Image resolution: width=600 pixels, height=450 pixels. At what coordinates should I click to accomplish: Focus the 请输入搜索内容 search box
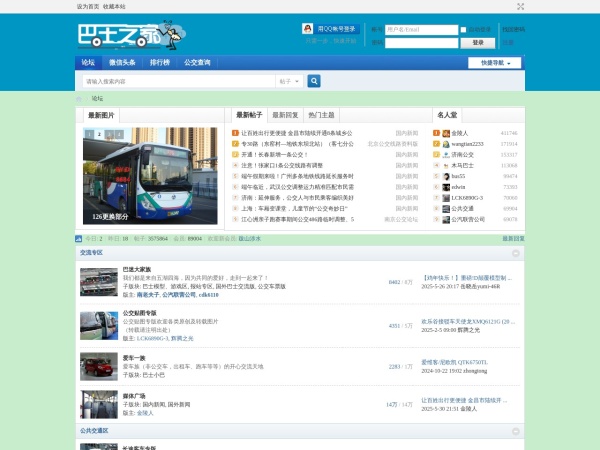point(179,81)
